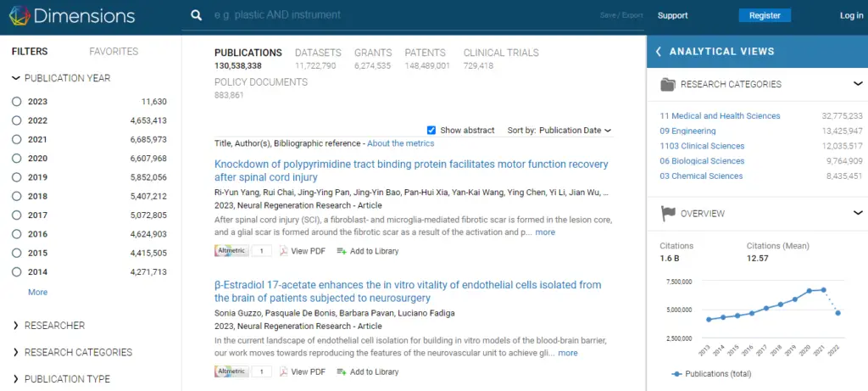Image resolution: width=868 pixels, height=391 pixels.
Task: Click the back chevron beside Analytical Views
Action: (x=658, y=52)
